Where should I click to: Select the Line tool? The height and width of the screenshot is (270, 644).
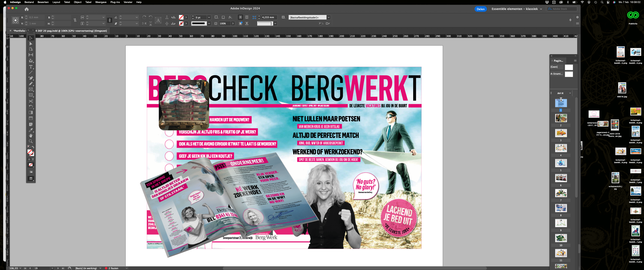[31, 72]
